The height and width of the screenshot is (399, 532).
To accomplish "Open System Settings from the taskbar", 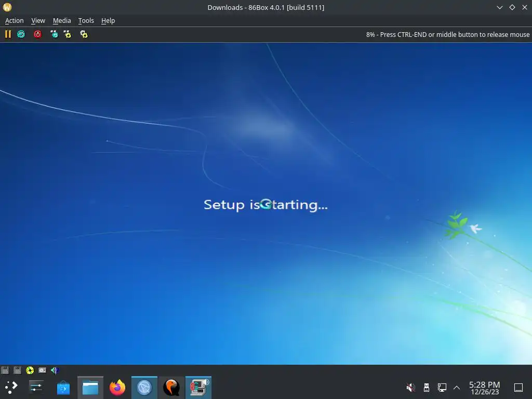I will pos(36,387).
